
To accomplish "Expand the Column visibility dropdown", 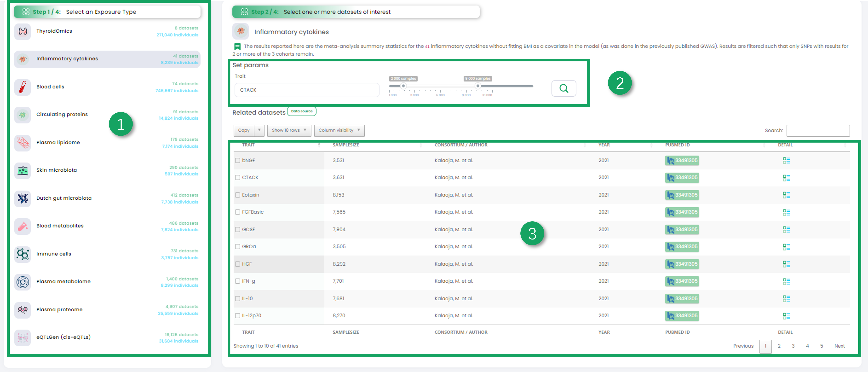I will 339,130.
